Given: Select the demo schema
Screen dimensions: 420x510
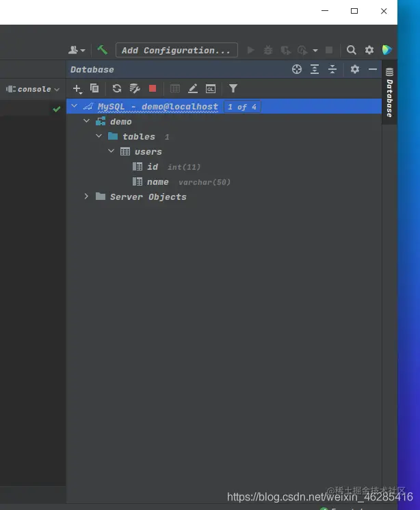Looking at the screenshot, I should [121, 122].
